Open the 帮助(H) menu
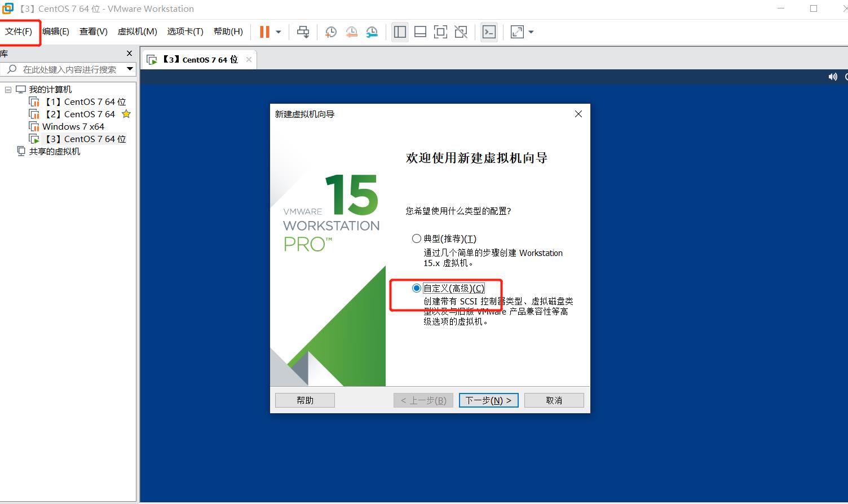This screenshot has height=504, width=848. 228,32
